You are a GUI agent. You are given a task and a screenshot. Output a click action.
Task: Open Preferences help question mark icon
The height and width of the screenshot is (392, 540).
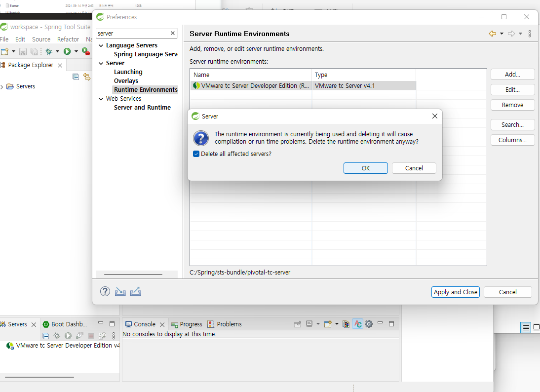pyautogui.click(x=105, y=291)
